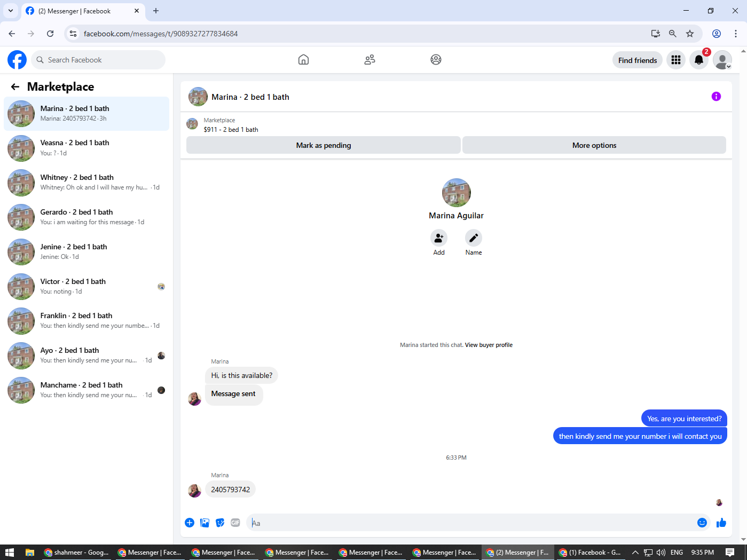
Task: Click the 2405793742 message bubble
Action: coord(231,490)
